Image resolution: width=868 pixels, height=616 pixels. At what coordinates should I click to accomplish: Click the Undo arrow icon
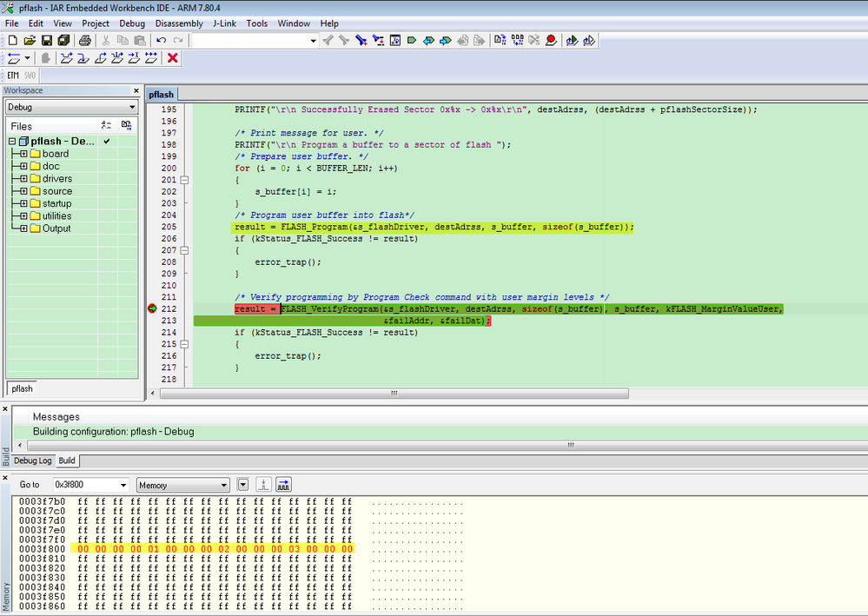(x=161, y=40)
